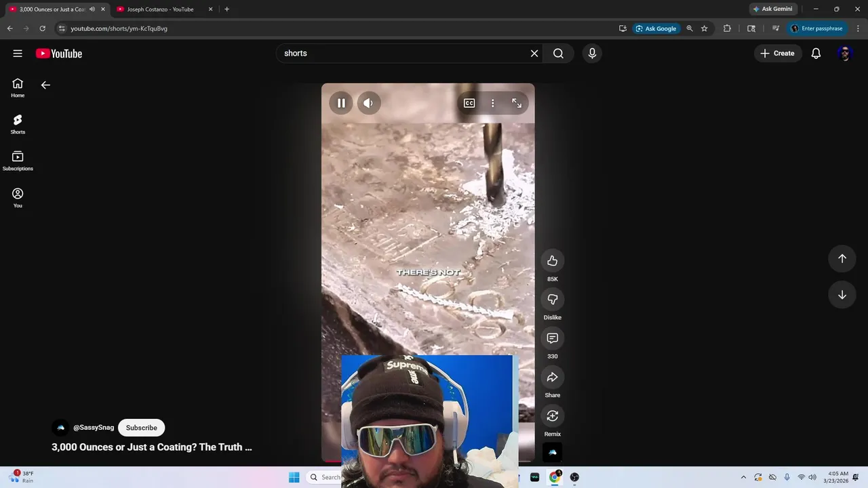
Task: Open the browser extensions puzzle icon
Action: (727, 28)
